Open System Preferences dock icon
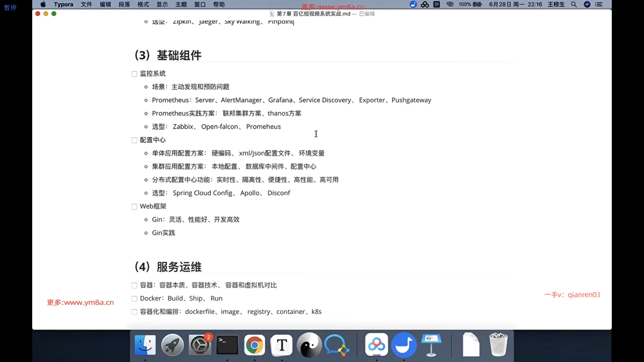 coord(200,345)
